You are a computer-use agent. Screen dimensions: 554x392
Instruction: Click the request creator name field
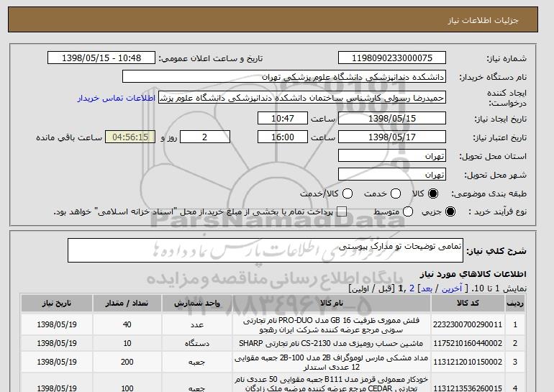[x=302, y=98]
